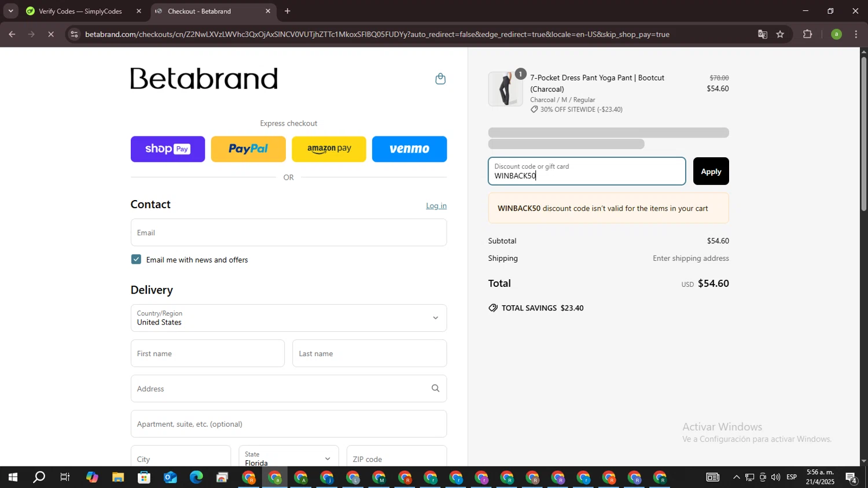Screen dimensions: 868x488
Task: Focus the Apartment, suite field
Action: pyautogui.click(x=289, y=424)
